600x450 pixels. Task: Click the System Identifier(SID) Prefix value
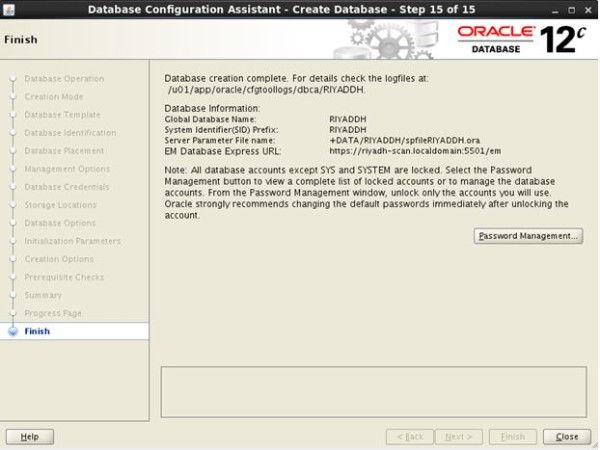click(348, 129)
